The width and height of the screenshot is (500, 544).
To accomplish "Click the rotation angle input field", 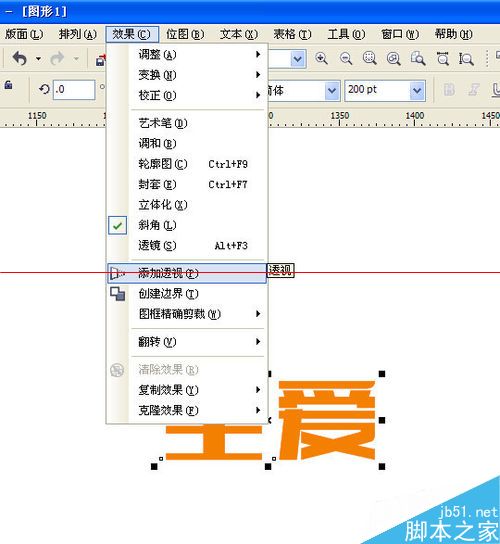I will [74, 90].
